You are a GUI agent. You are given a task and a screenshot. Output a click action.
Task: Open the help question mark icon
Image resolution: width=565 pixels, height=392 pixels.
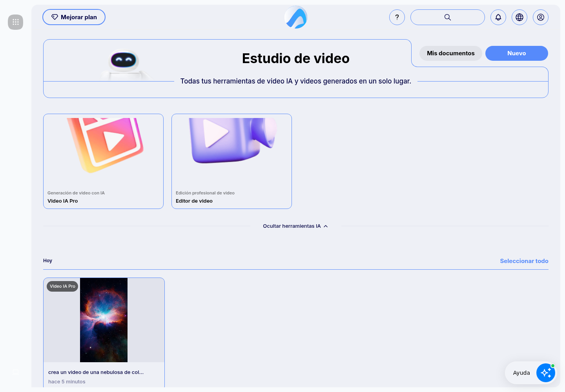pyautogui.click(x=397, y=17)
